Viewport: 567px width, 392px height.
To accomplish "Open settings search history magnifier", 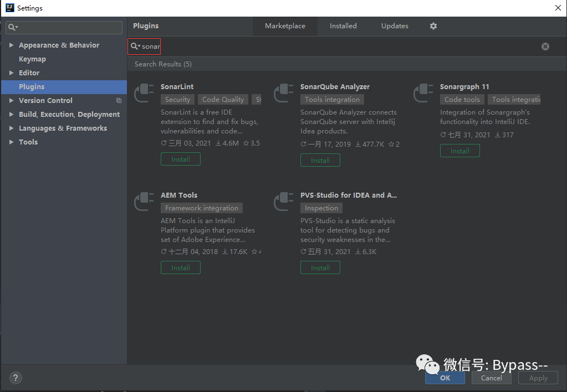I will pos(13,28).
